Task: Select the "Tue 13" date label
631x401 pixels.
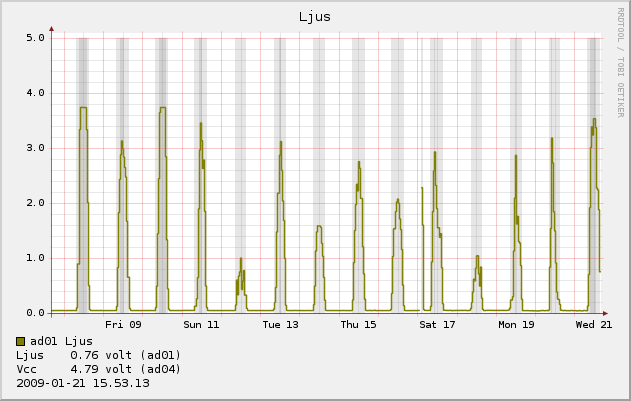Action: [x=280, y=325]
